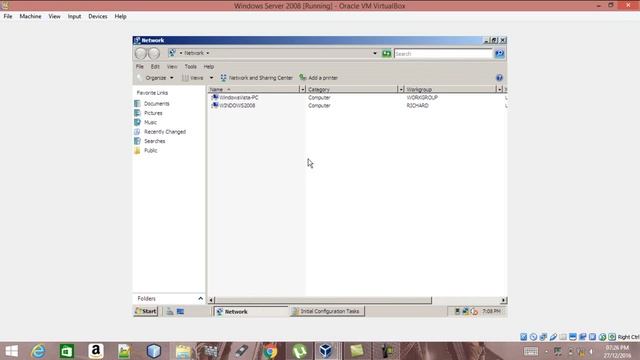The width and height of the screenshot is (640, 360).
Task: Sort by the Workgroup column header
Action: coord(451,89)
